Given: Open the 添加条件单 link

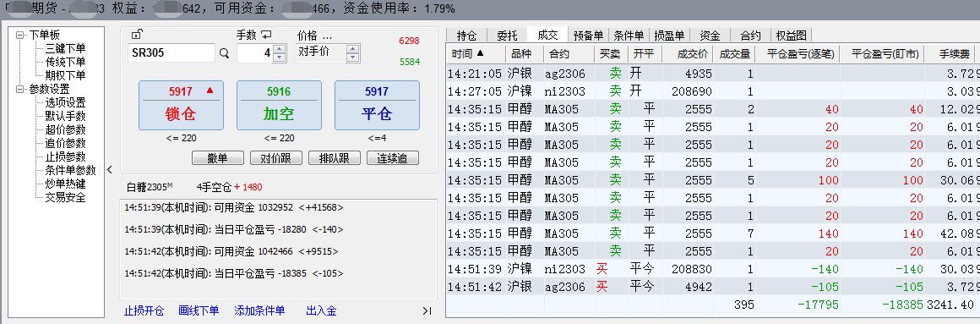Looking at the screenshot, I should tap(259, 310).
